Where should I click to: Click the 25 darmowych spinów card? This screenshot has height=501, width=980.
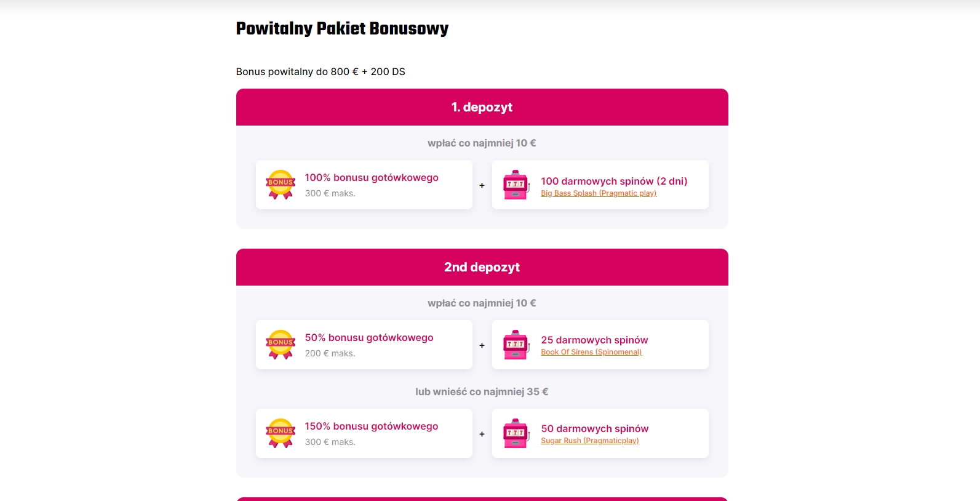click(x=600, y=345)
